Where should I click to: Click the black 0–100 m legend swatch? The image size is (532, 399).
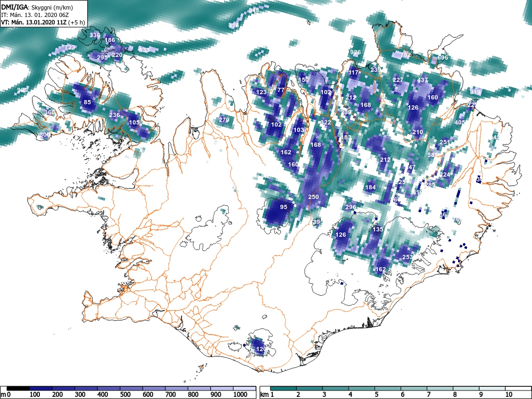(18, 388)
